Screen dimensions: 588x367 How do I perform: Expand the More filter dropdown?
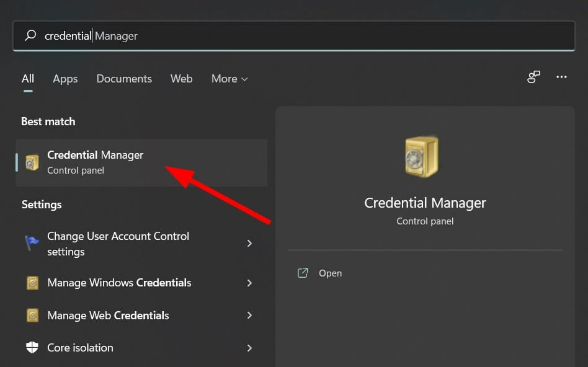pos(229,79)
